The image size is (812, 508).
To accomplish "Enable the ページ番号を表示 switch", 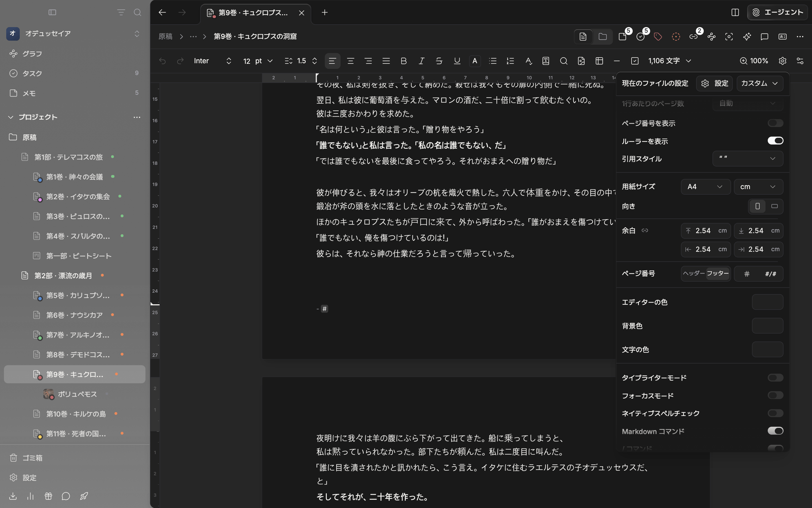I will pyautogui.click(x=775, y=123).
